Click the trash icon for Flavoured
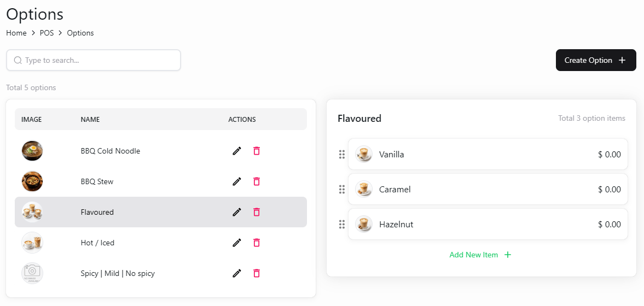This screenshot has width=644, height=306. pos(257,212)
